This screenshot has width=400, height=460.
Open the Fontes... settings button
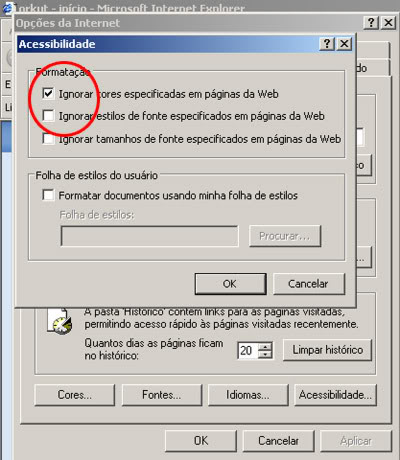pyautogui.click(x=162, y=395)
